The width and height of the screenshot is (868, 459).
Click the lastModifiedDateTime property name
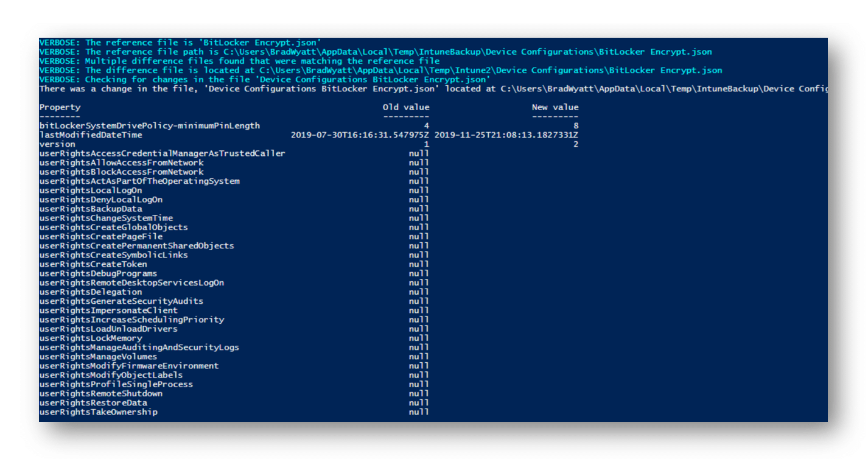(x=91, y=135)
